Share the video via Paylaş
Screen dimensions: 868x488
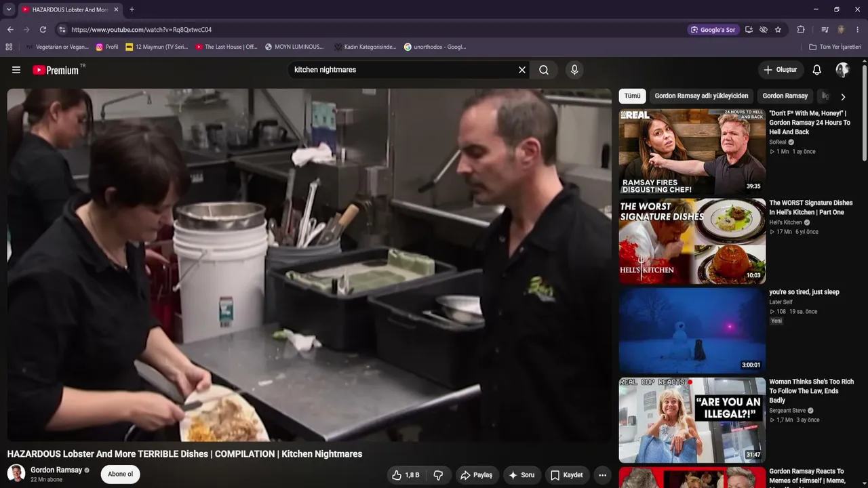(x=477, y=475)
